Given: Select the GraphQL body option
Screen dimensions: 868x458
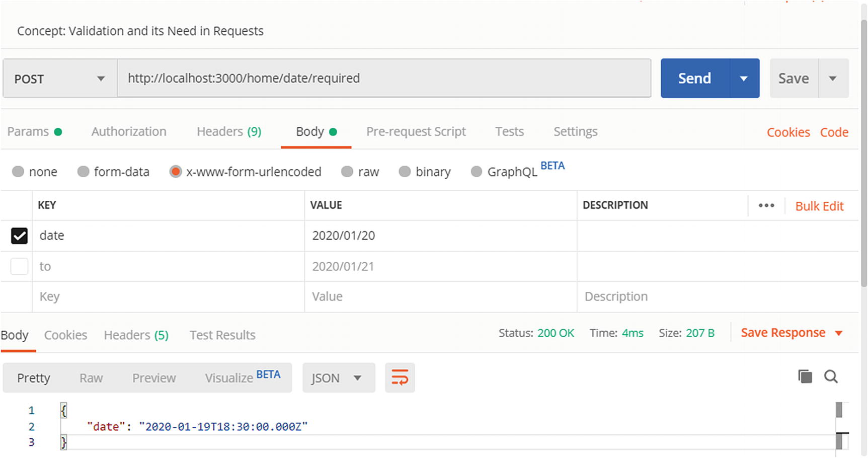Looking at the screenshot, I should [x=476, y=172].
